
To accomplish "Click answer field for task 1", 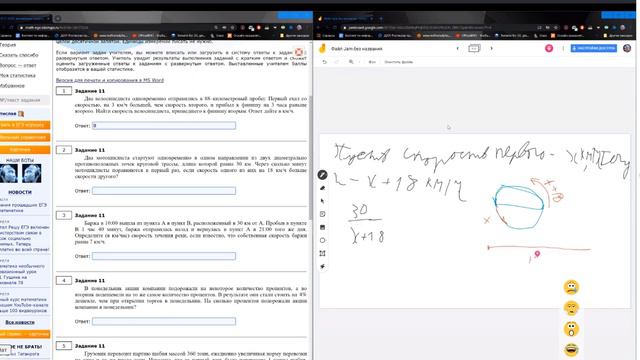I will tap(164, 126).
